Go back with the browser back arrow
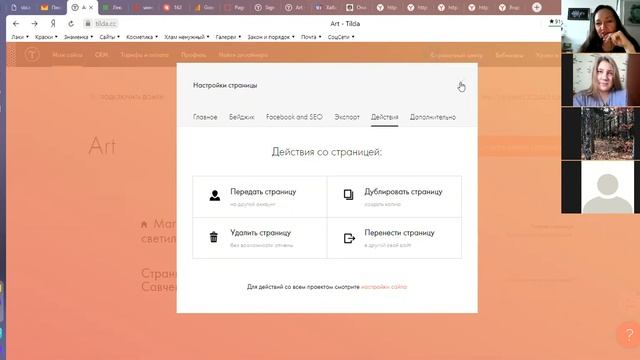This screenshot has height=360, width=640. coord(16,24)
